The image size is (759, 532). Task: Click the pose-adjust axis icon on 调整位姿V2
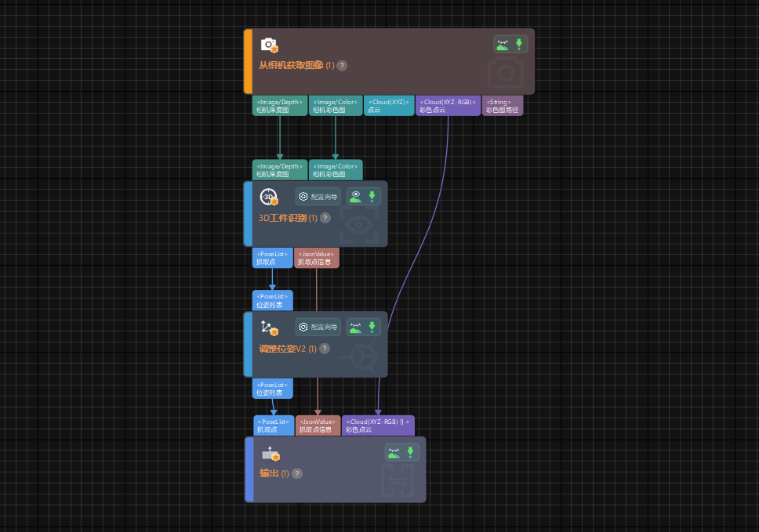click(x=267, y=327)
